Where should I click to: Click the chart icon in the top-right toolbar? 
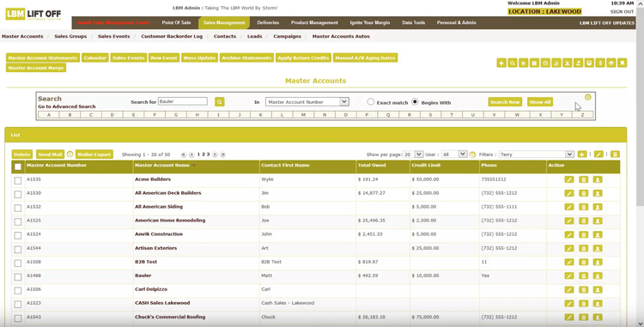(x=556, y=64)
